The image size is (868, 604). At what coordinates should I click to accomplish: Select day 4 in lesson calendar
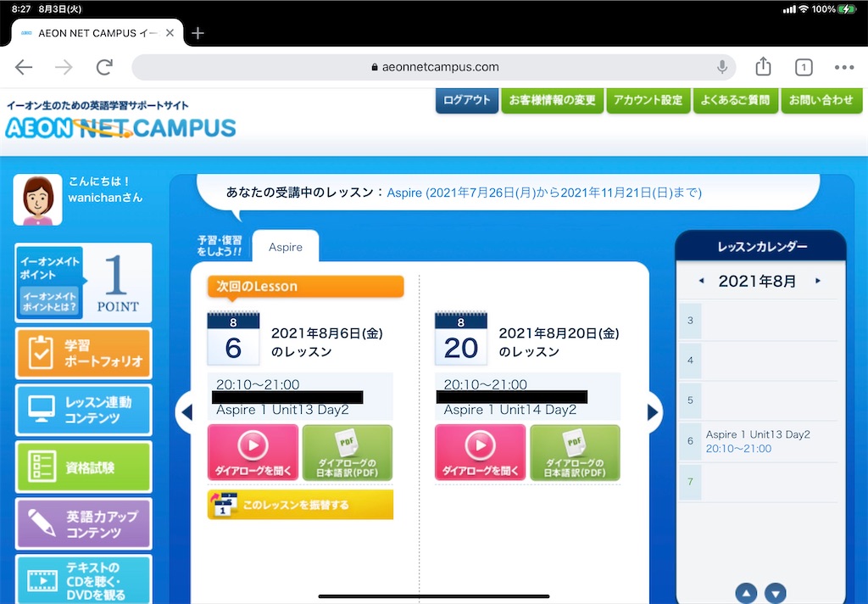pos(690,361)
